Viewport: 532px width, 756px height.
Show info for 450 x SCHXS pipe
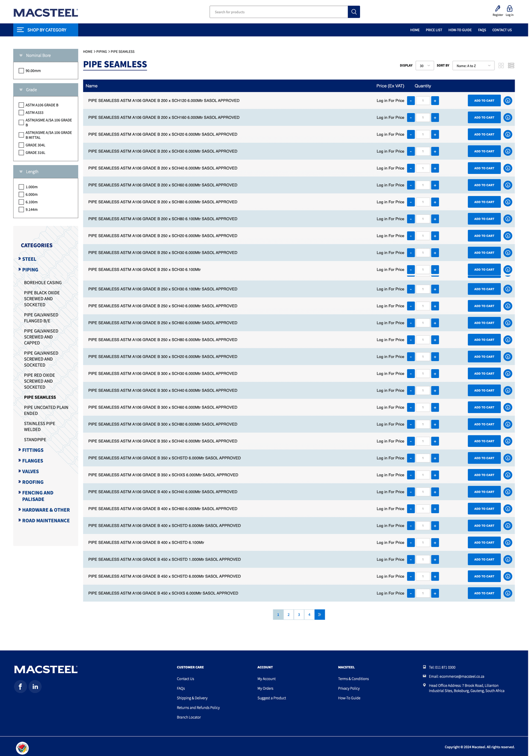[508, 593]
